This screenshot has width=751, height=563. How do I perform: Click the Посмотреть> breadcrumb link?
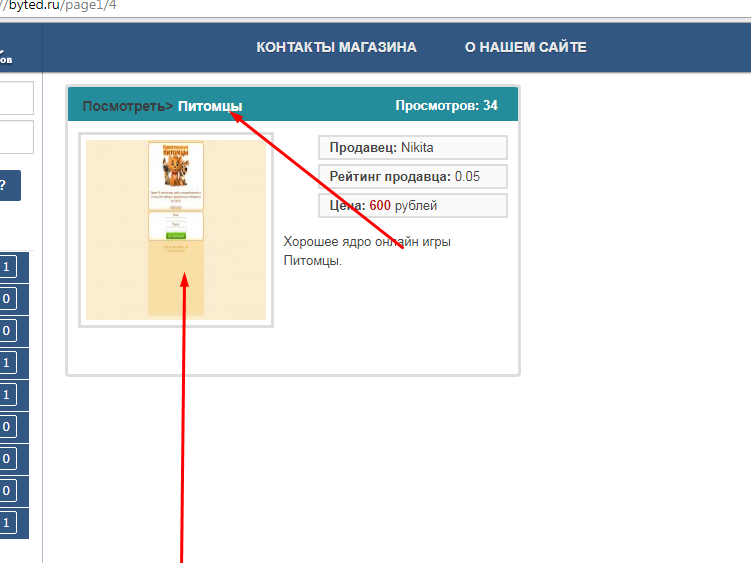(127, 106)
